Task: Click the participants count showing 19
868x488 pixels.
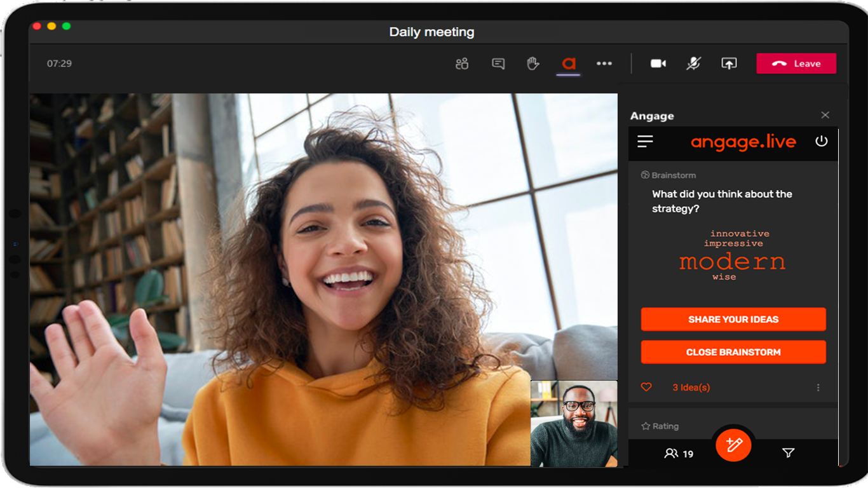Action: click(x=679, y=453)
